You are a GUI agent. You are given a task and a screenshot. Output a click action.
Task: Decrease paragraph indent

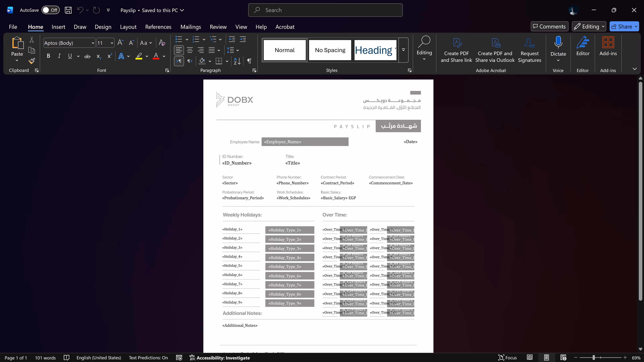pos(232,39)
